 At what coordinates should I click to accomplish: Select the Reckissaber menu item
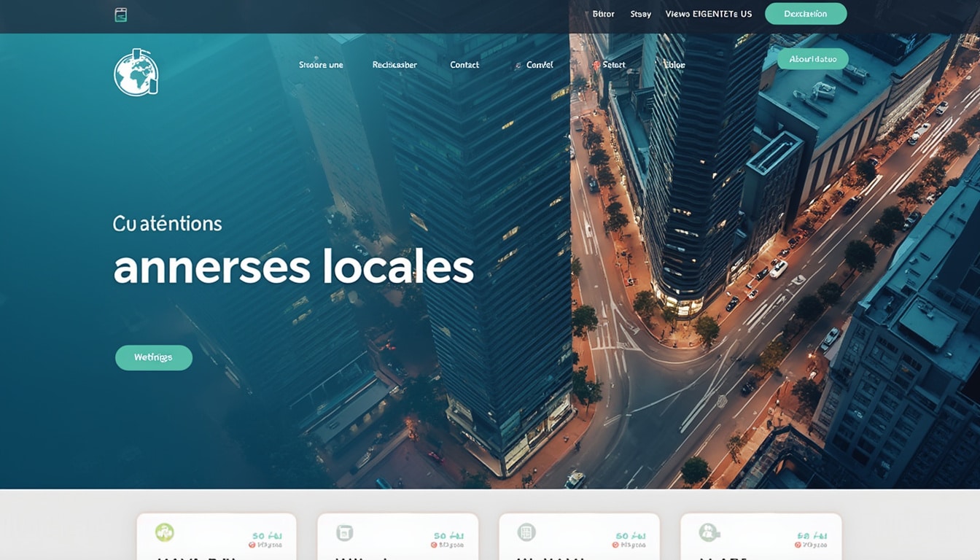click(x=394, y=65)
